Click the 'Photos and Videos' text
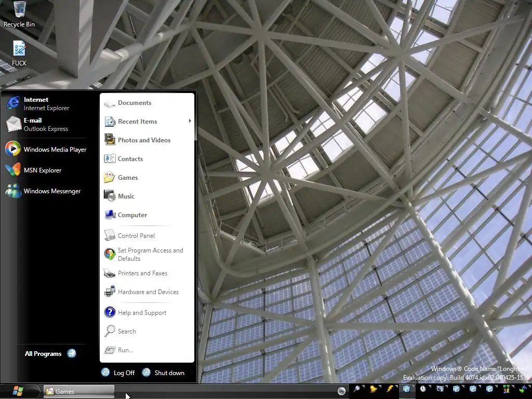Viewport: 532px width, 399px height. tap(144, 140)
